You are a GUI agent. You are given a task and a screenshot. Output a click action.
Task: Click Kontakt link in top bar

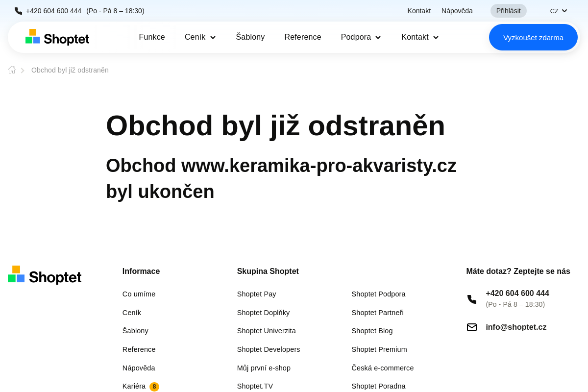coord(419,11)
